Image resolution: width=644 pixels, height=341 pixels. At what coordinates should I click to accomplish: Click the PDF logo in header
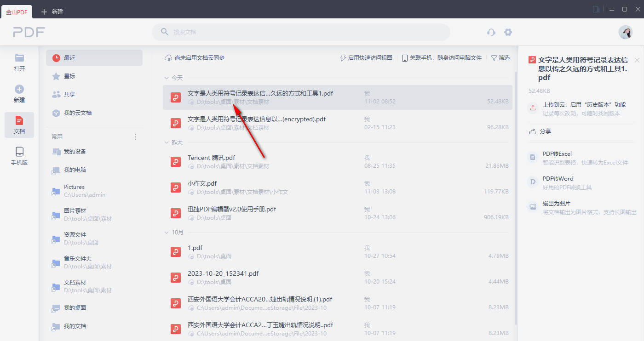pyautogui.click(x=29, y=32)
